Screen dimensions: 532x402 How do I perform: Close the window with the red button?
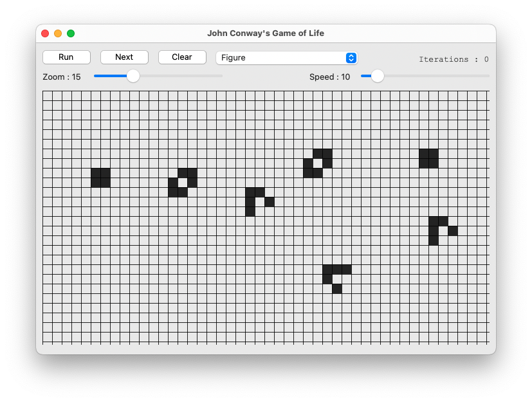[x=45, y=33]
